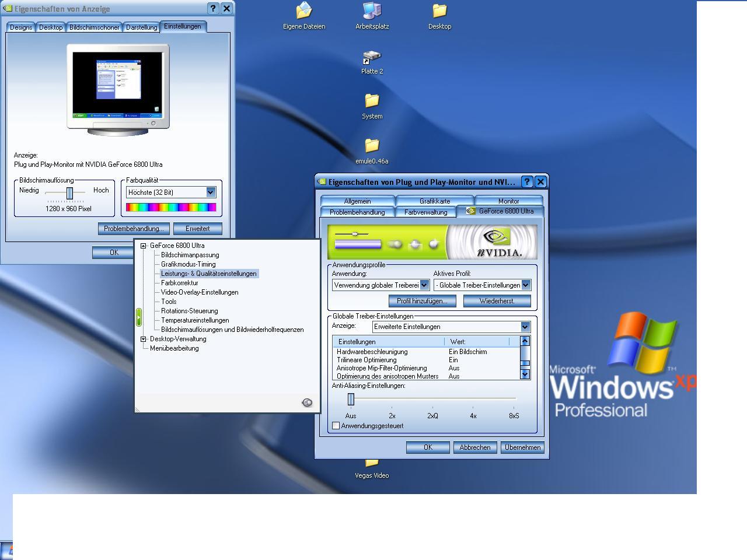Click the monitor preview image
The height and width of the screenshot is (560, 747).
click(118, 89)
